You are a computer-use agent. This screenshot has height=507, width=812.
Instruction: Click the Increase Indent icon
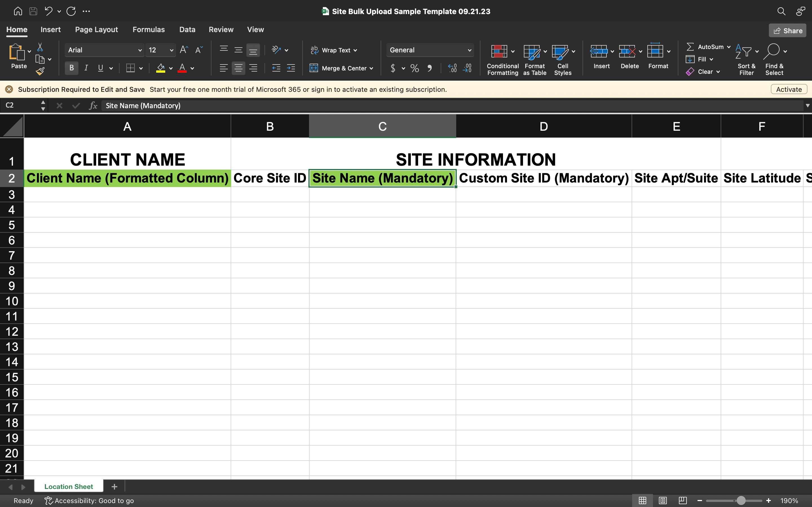(x=291, y=68)
